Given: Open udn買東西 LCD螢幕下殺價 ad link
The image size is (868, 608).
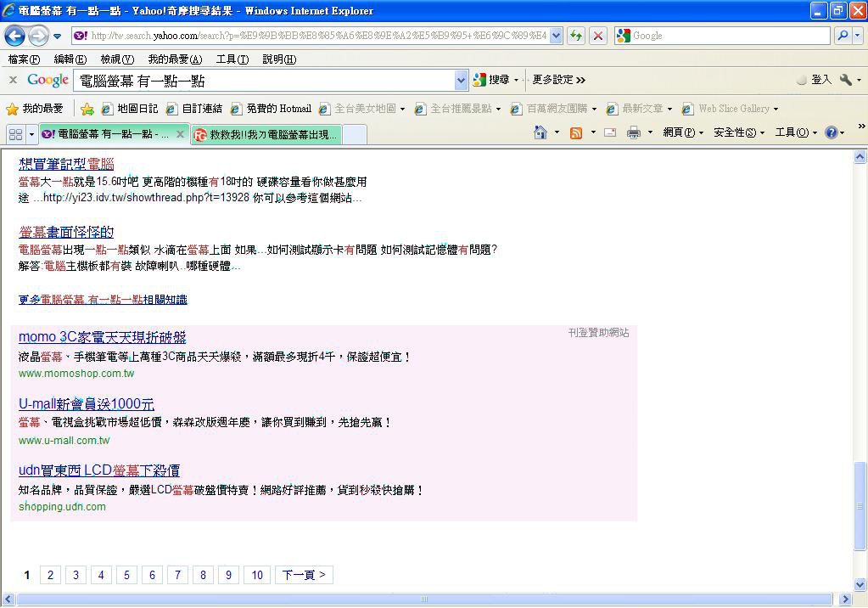Looking at the screenshot, I should click(99, 470).
